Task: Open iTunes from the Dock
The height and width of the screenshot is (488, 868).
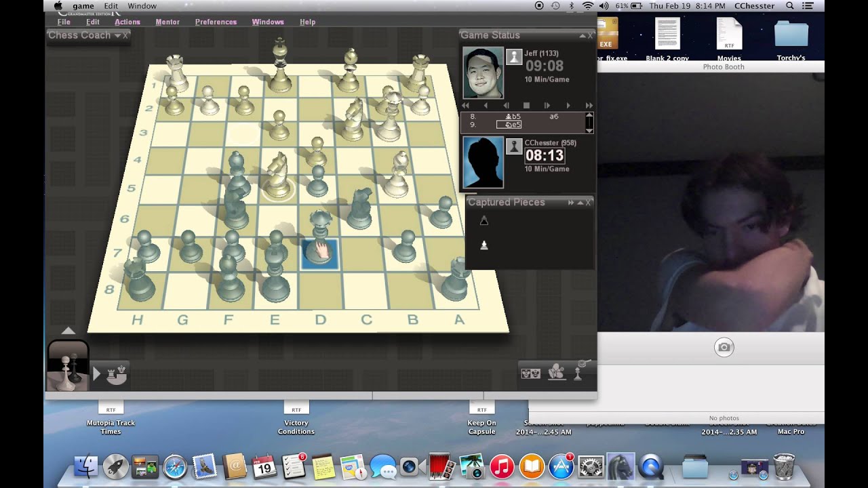Action: pos(502,467)
